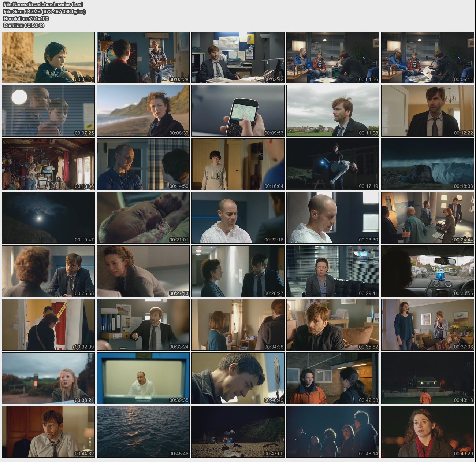The width and height of the screenshot is (476, 462).
Task: Click the crime scene tape thumbnail 00:32:09
Action: pyautogui.click(x=48, y=325)
